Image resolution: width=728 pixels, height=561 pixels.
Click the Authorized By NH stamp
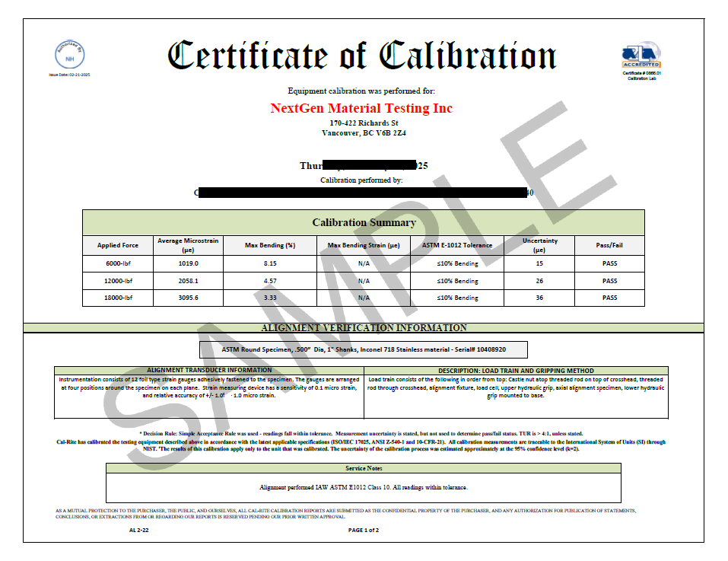[x=70, y=54]
